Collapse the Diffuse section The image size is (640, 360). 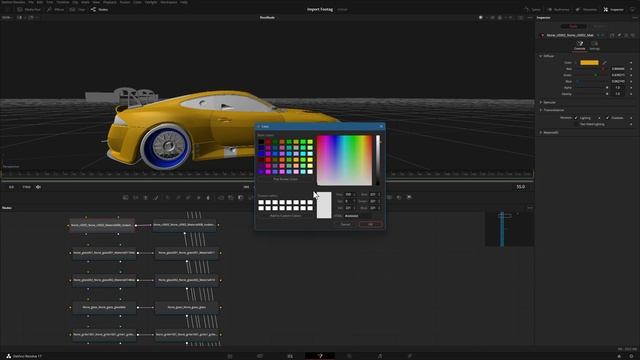[x=541, y=56]
